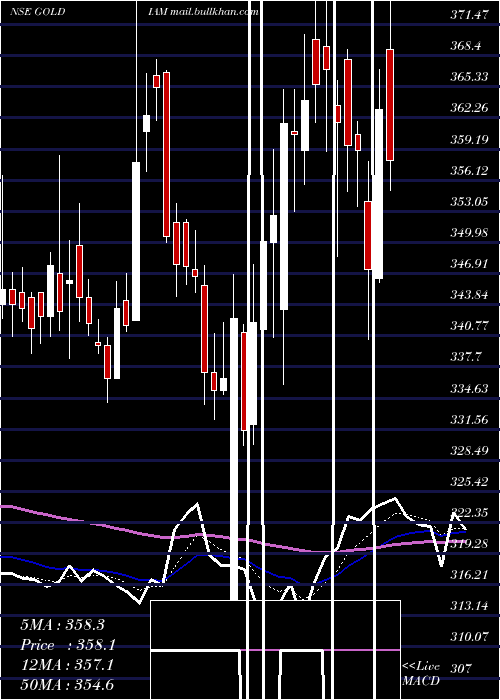Select the 331.56 axis value

click(x=469, y=420)
